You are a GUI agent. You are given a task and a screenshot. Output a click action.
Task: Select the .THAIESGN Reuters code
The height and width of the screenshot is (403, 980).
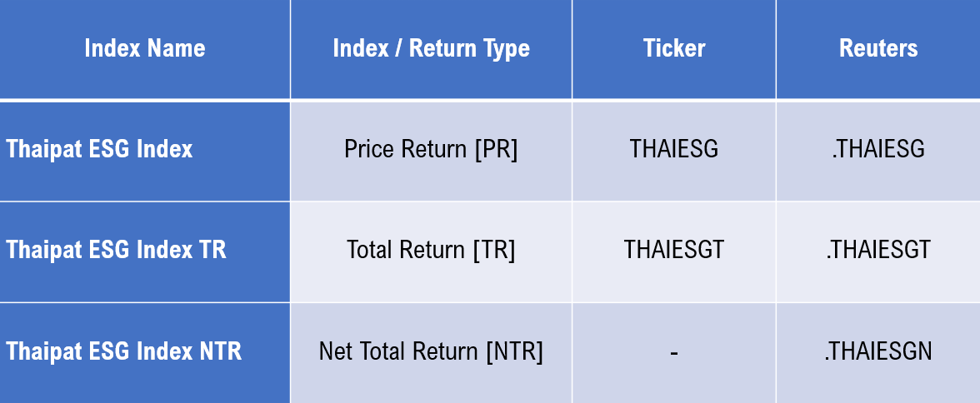tap(878, 351)
